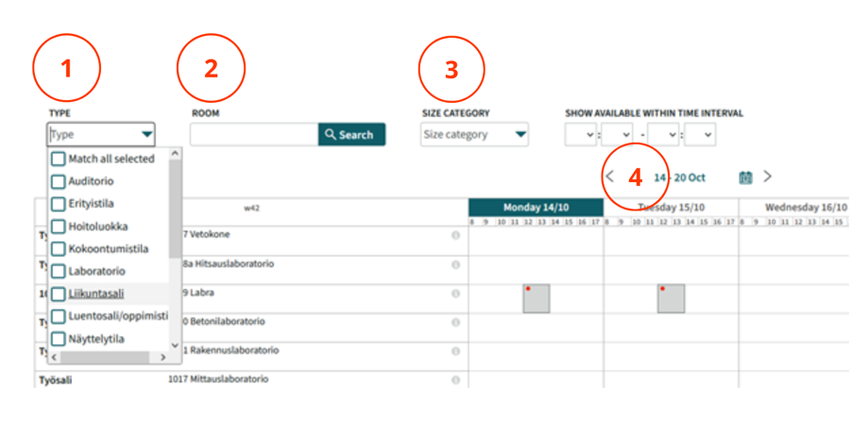Go to previous week with left arrow
The height and width of the screenshot is (421, 868).
(610, 177)
